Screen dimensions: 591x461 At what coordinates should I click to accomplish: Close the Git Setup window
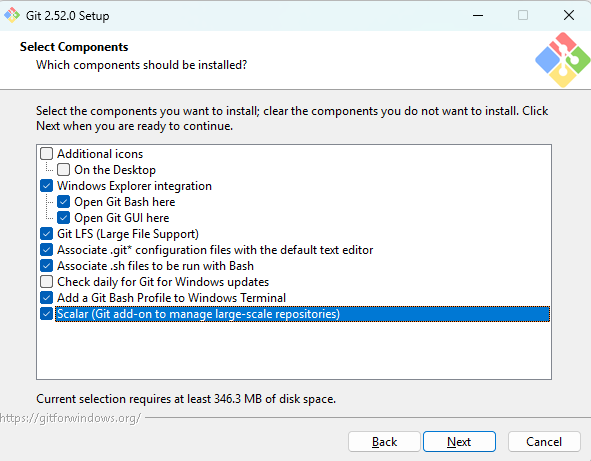(569, 15)
